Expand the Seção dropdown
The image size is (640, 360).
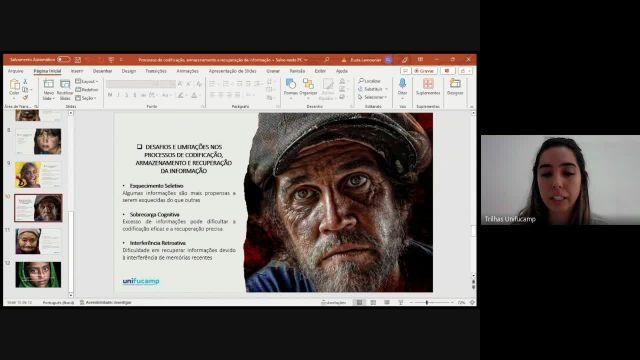86,98
